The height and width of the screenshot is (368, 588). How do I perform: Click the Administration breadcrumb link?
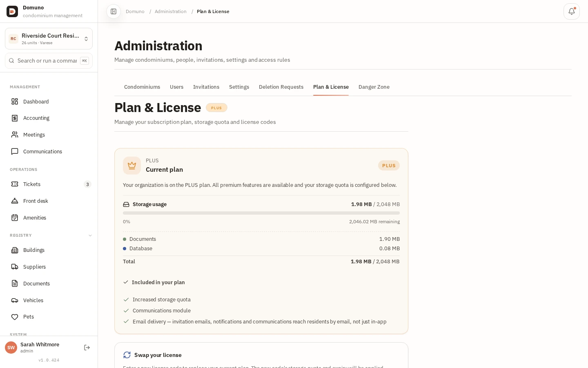pos(171,11)
